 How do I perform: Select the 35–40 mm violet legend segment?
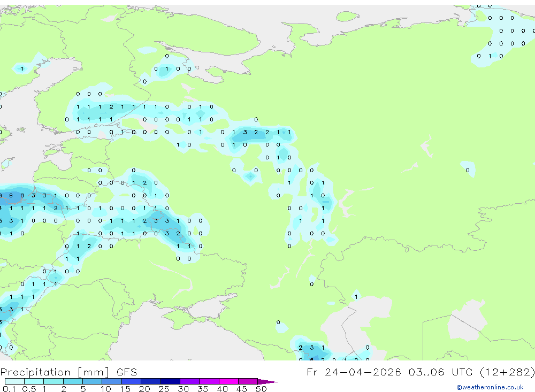[x=209, y=381]
